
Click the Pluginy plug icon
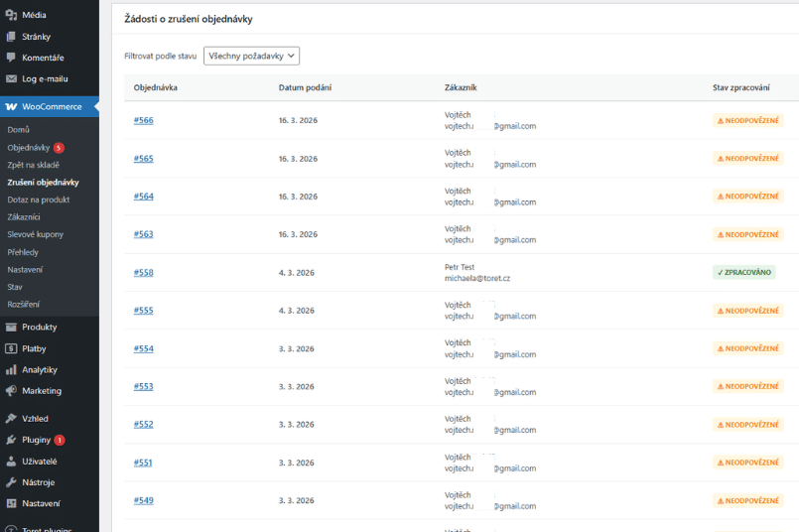tap(11, 440)
